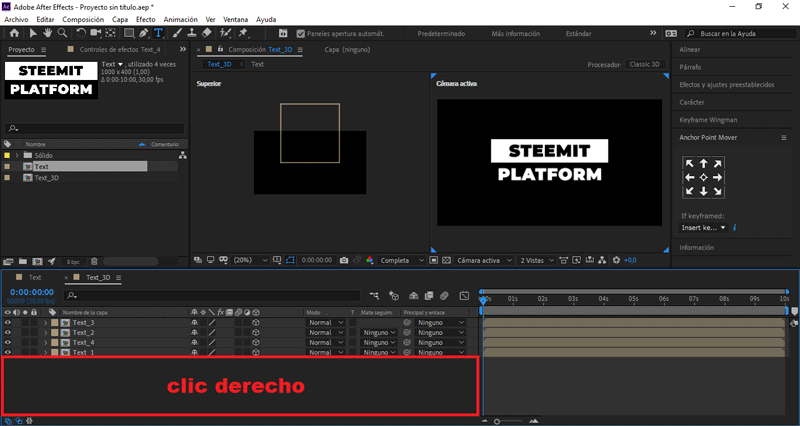Switch to the Text timeline tab
This screenshot has width=800, height=426.
(x=34, y=277)
